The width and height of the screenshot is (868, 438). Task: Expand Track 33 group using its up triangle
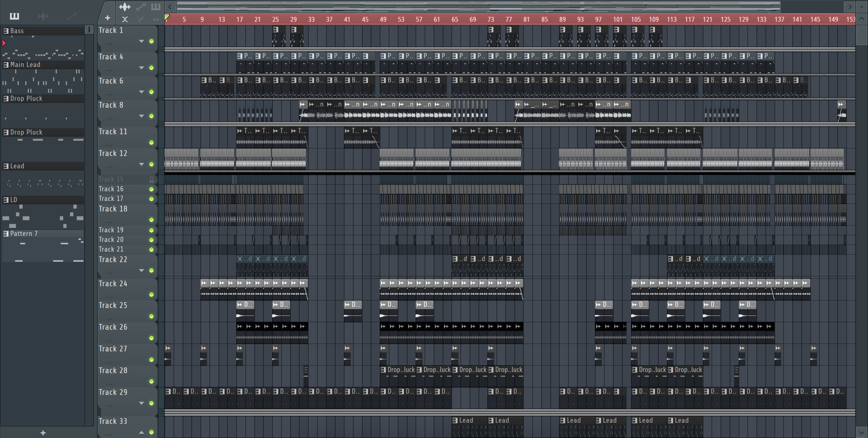142,432
